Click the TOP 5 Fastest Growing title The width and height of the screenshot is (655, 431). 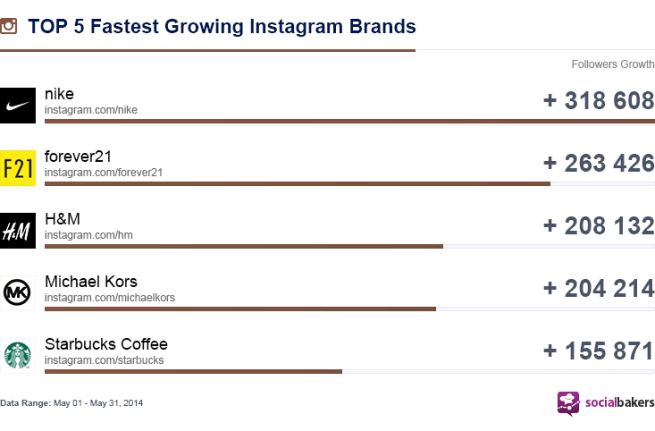[x=221, y=26]
